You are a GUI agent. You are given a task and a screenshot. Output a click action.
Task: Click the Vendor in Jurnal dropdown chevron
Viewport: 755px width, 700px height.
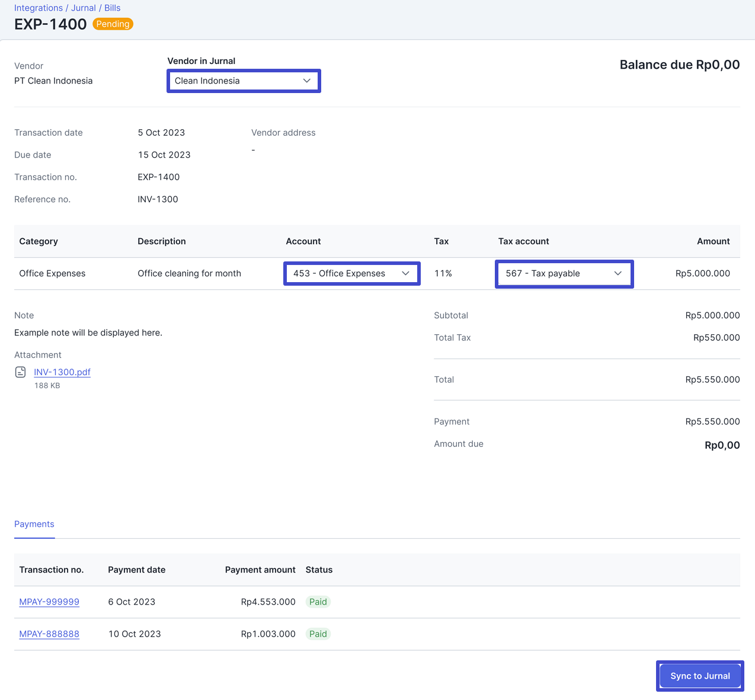(307, 81)
